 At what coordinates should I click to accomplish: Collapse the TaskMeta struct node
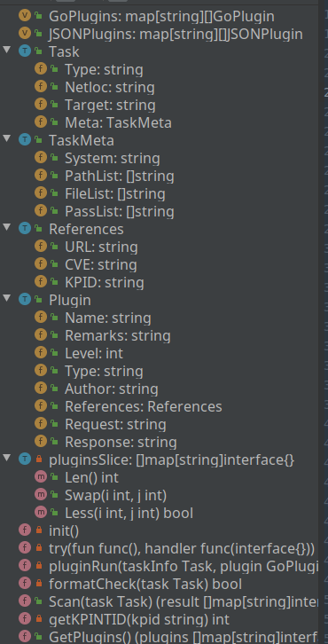tap(7, 138)
